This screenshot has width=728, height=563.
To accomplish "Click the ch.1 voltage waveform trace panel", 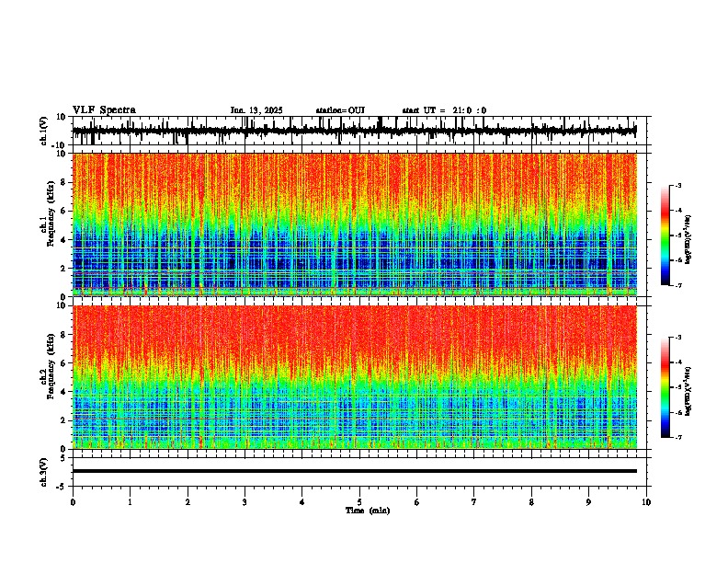I will tap(359, 131).
